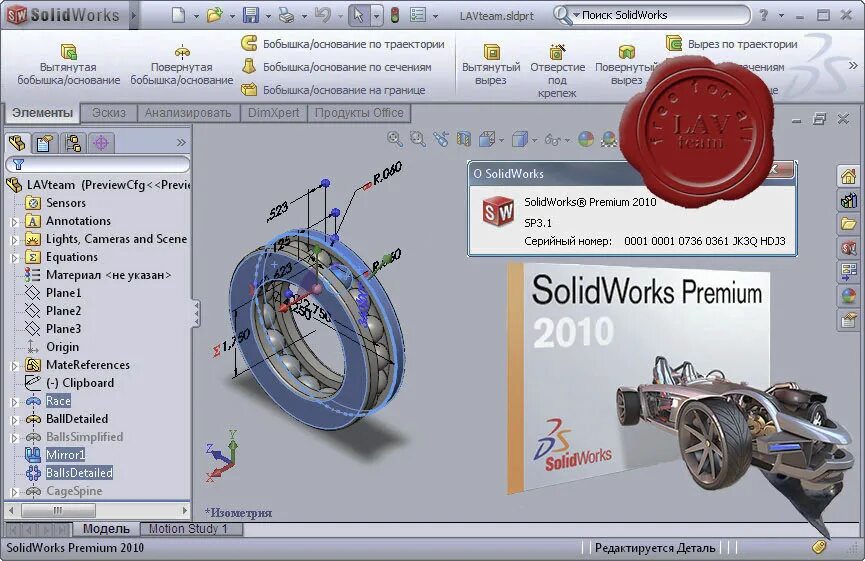Open the DimXpertManager tab icon
The width and height of the screenshot is (865, 561).
[x=101, y=143]
